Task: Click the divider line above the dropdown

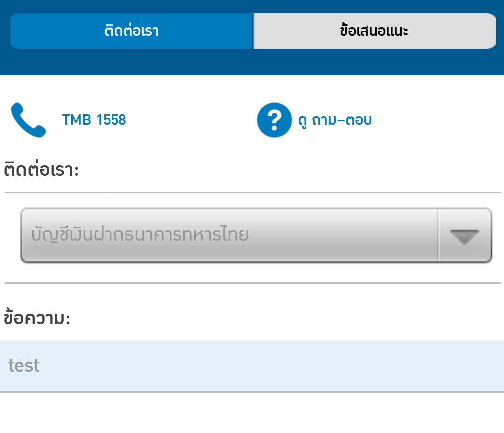Action: (x=252, y=192)
